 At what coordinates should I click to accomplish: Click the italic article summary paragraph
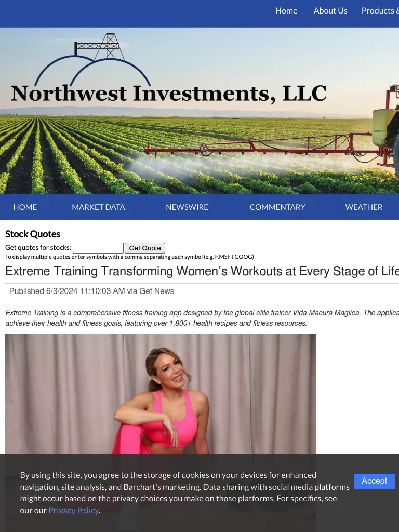click(202, 318)
